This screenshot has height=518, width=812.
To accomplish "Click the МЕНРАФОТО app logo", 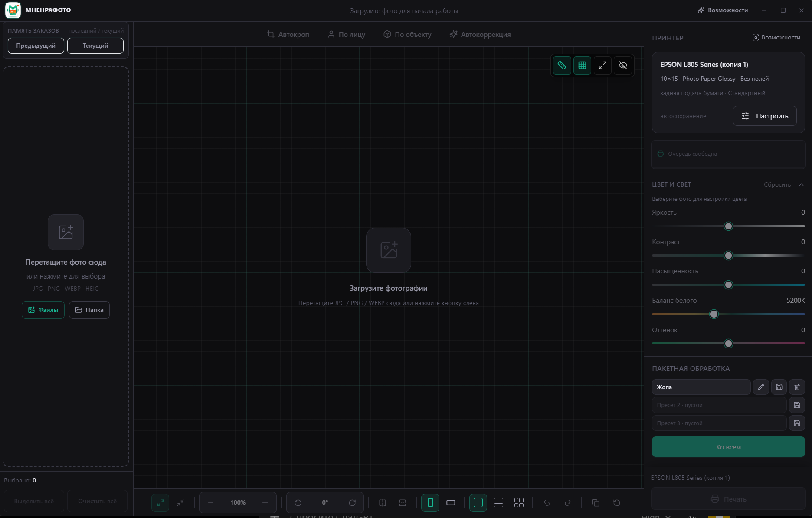I will 13,10.
